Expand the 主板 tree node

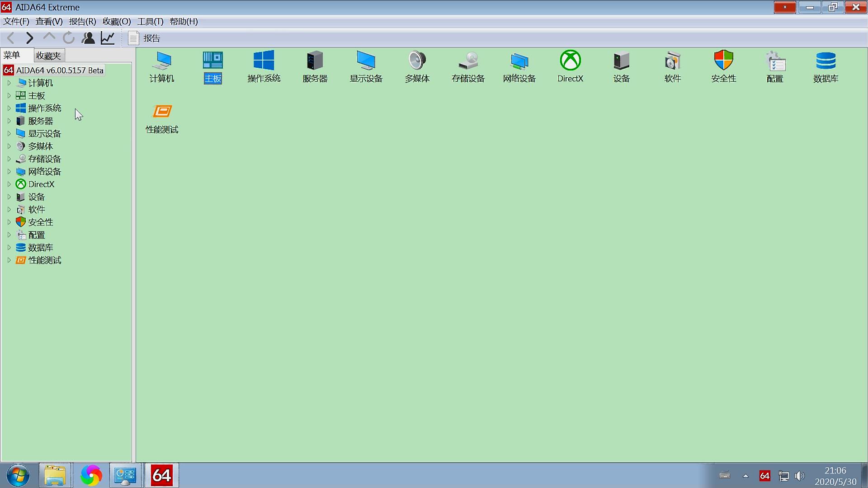(9, 96)
